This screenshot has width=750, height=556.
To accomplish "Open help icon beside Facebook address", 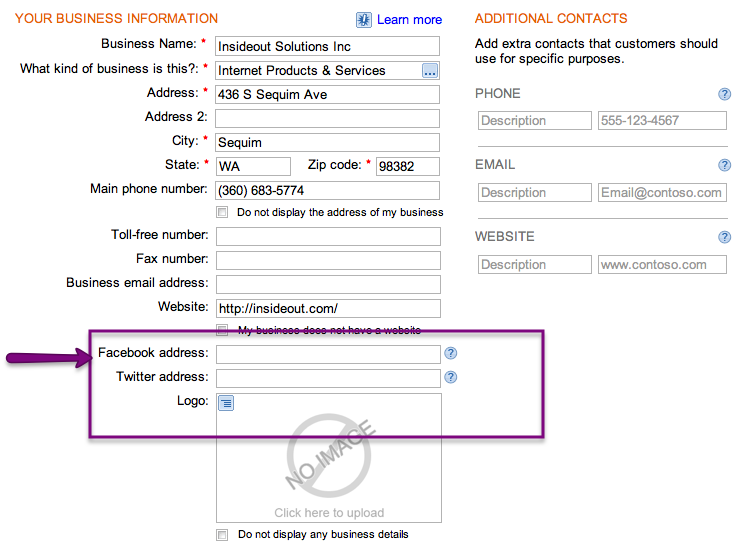I will click(x=450, y=353).
